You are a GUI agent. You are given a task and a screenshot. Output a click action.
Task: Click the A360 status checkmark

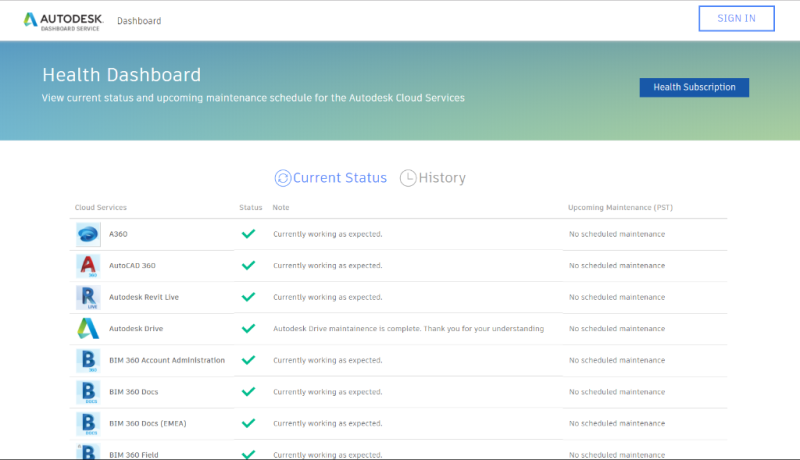(248, 234)
